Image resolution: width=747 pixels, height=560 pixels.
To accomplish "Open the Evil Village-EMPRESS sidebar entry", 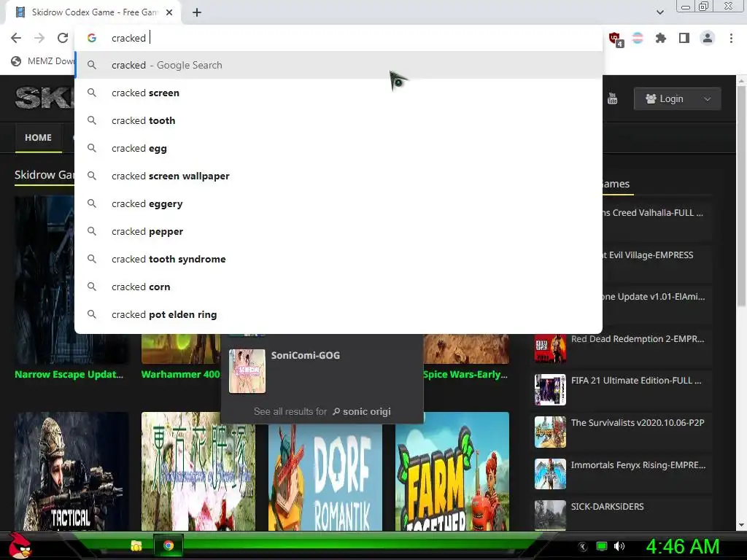I will [x=648, y=255].
